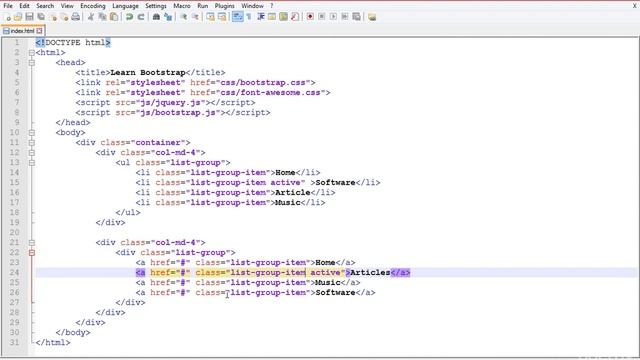This screenshot has width=640, height=360.
Task: Print the document with the printer icon
Action: pyautogui.click(x=76, y=17)
